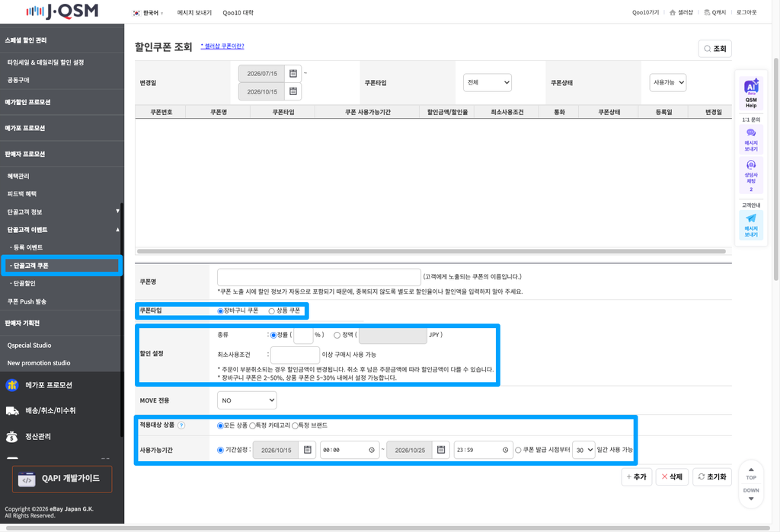
Task: Choose 정률 percent discount radio
Action: coord(273,335)
